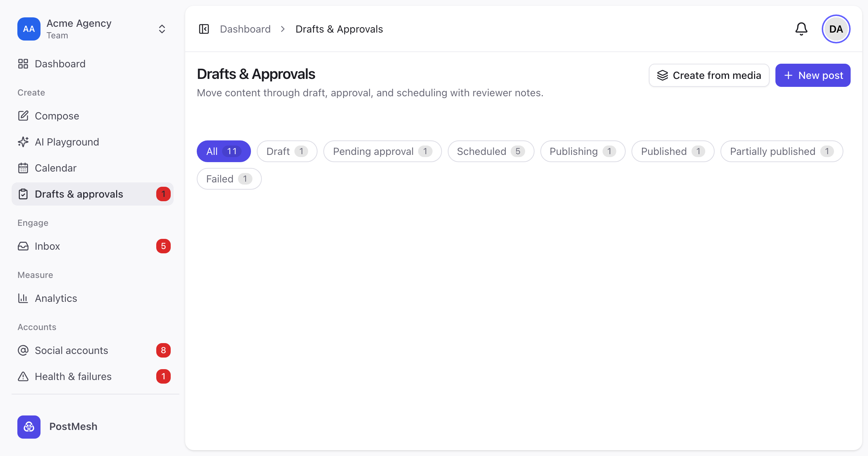The width and height of the screenshot is (868, 456).
Task: Click the AI Playground sparkle icon
Action: pyautogui.click(x=23, y=142)
